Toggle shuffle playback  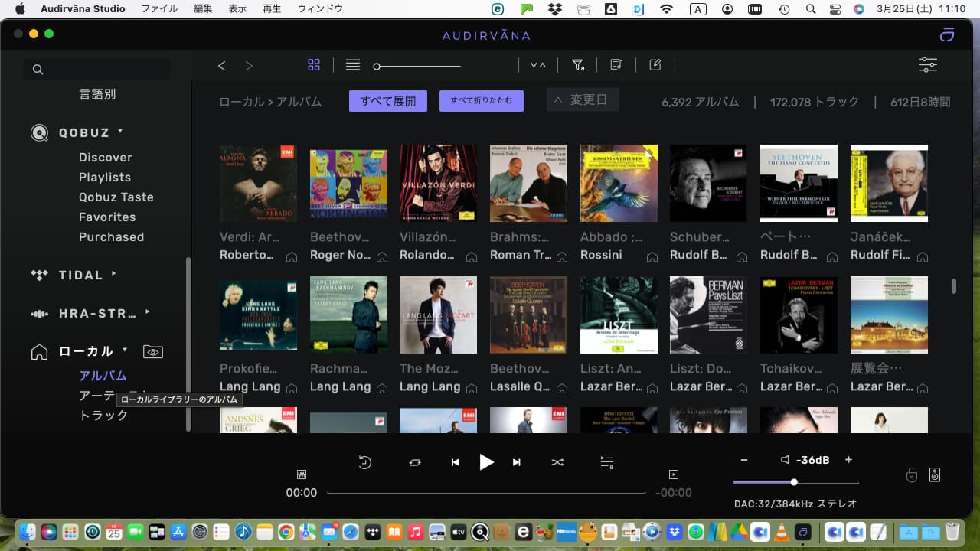click(557, 462)
